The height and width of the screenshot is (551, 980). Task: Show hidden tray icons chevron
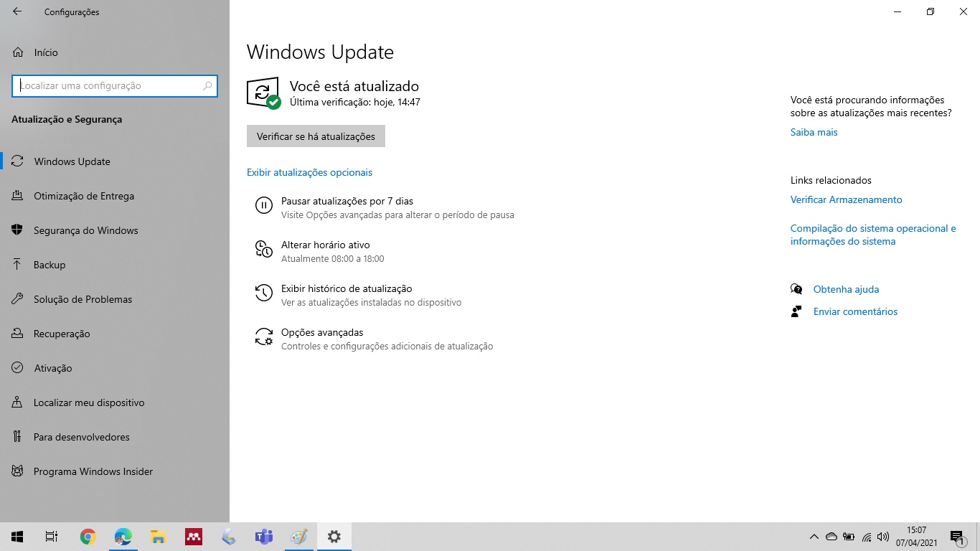point(814,537)
